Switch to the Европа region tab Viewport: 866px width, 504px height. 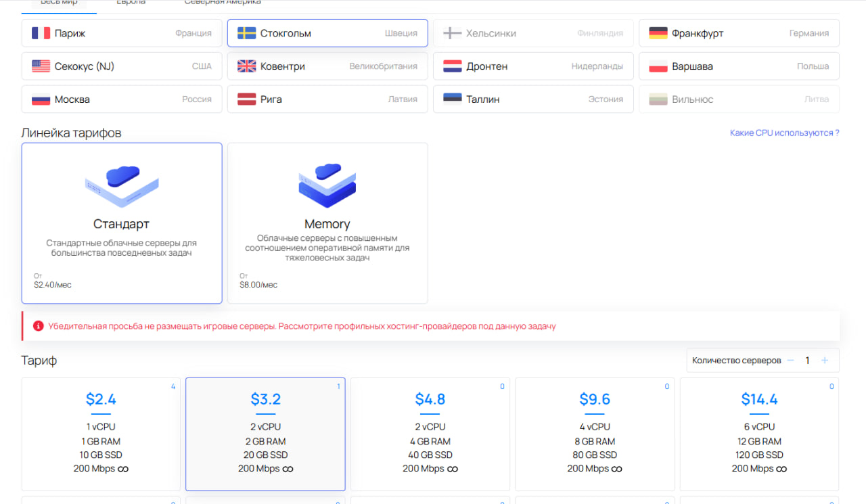[131, 3]
